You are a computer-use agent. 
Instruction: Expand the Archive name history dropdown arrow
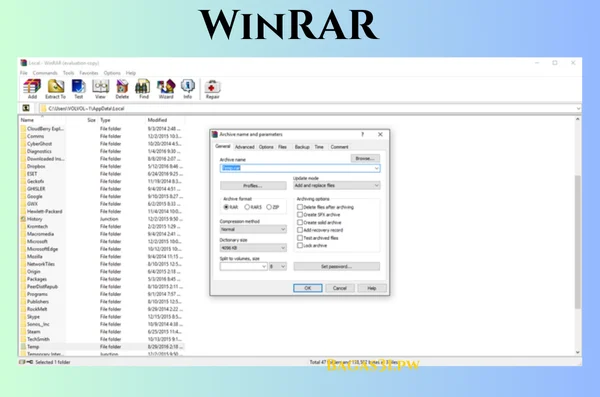click(377, 168)
